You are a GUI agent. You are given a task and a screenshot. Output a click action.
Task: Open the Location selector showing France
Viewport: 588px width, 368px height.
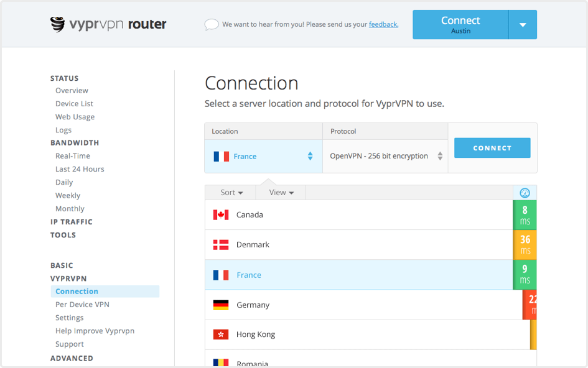[264, 156]
